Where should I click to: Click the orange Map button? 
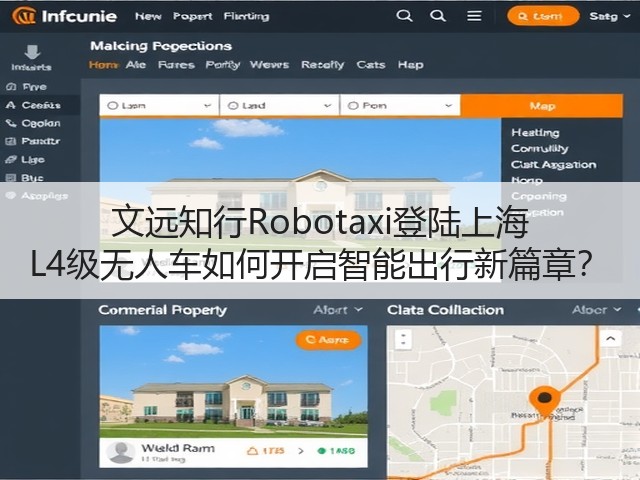coord(542,106)
